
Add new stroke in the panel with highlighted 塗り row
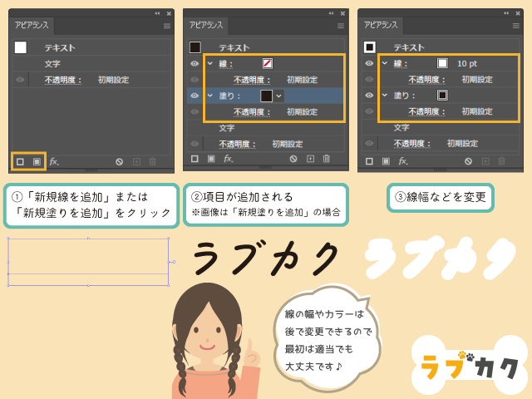195,159
